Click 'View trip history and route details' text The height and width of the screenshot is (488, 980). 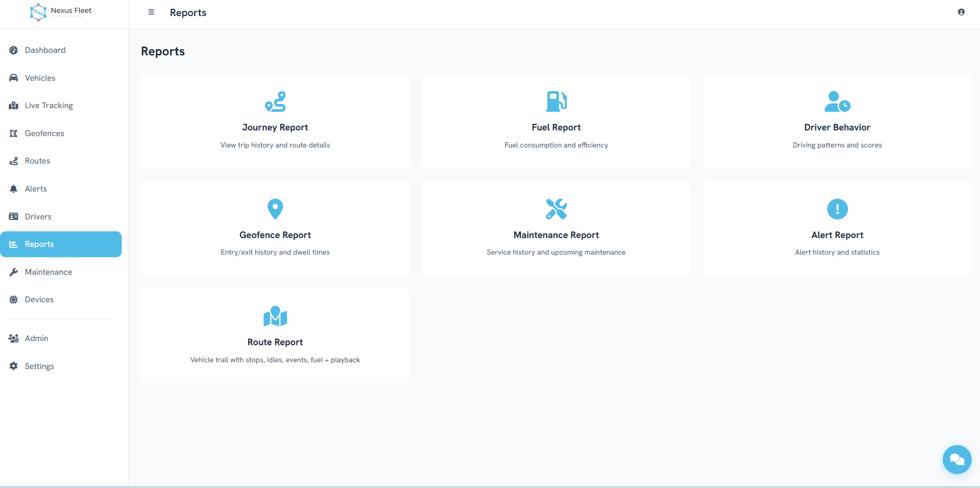pyautogui.click(x=275, y=145)
